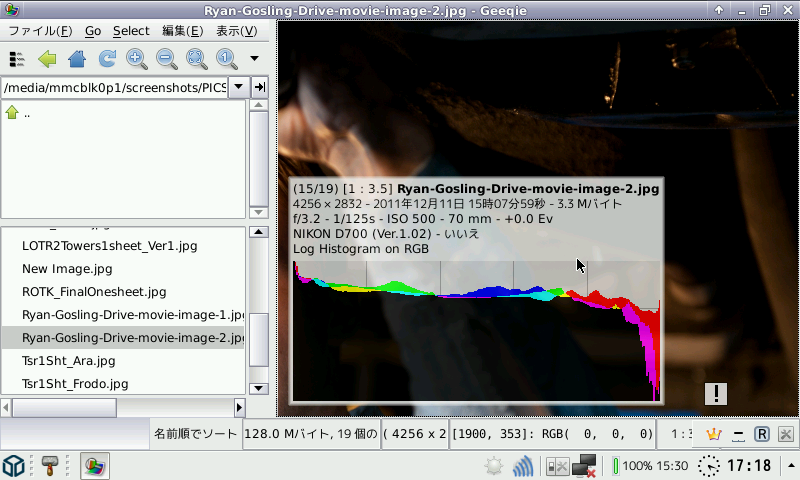Viewport: 800px width, 480px height.
Task: Toggle the thumbnails list icon in toolbar
Action: [x=17, y=59]
